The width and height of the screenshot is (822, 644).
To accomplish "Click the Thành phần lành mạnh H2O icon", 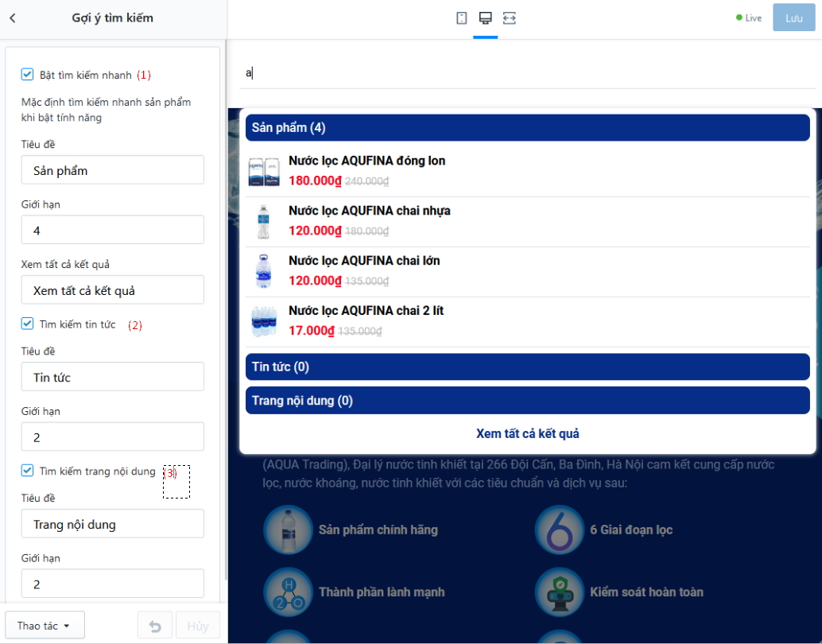I will pos(288,592).
